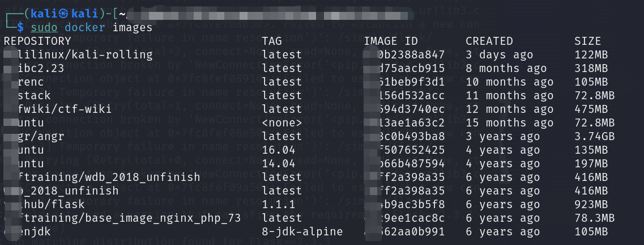The width and height of the screenshot is (644, 245).
Task: Click the 3.74GB size value
Action: (x=594, y=136)
